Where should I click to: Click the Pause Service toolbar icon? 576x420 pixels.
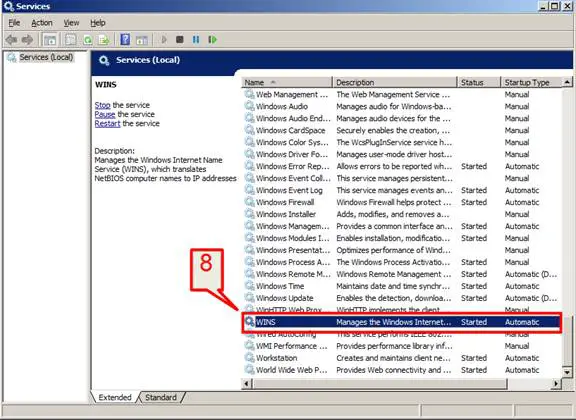point(196,39)
